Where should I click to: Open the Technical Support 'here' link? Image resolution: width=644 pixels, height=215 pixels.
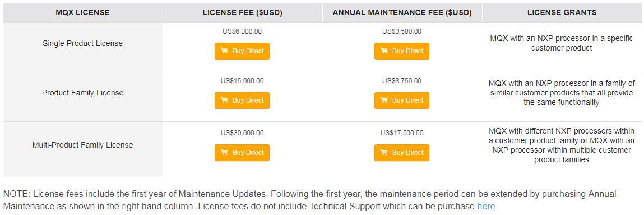click(486, 206)
